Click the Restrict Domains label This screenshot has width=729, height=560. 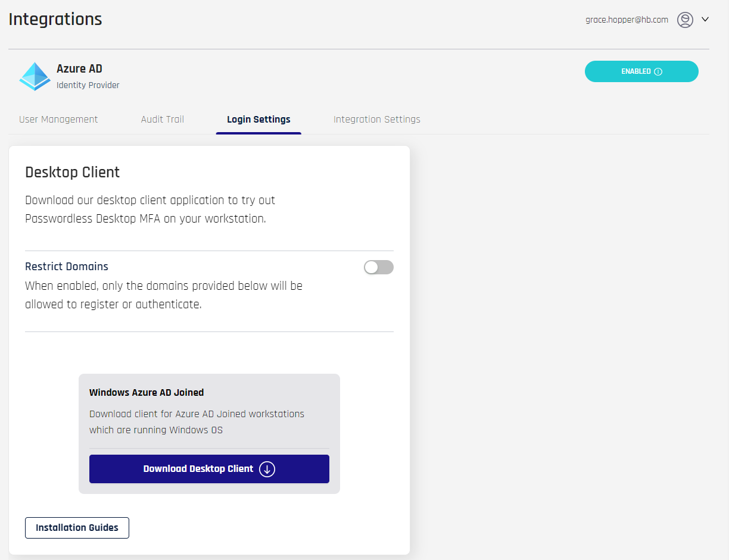(x=67, y=266)
